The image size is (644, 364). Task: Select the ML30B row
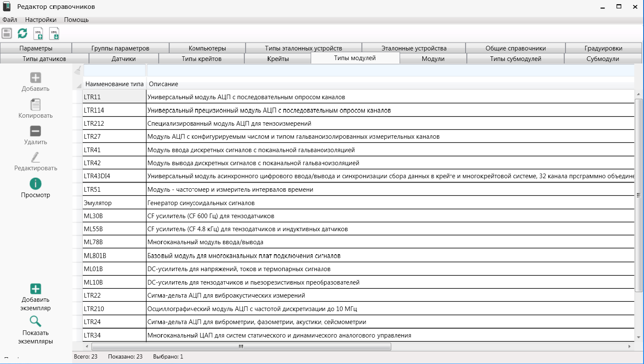(x=359, y=216)
